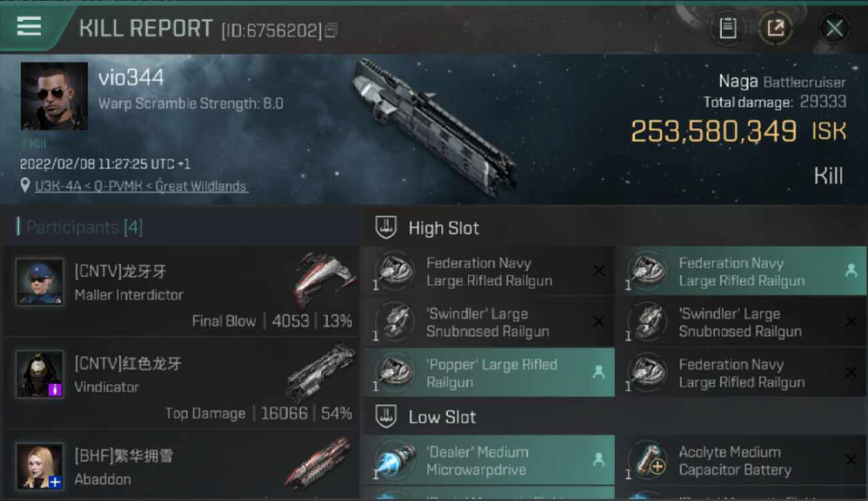Image resolution: width=868 pixels, height=501 pixels.
Task: Select the Maller Interdictor participant entry
Action: coord(180,291)
